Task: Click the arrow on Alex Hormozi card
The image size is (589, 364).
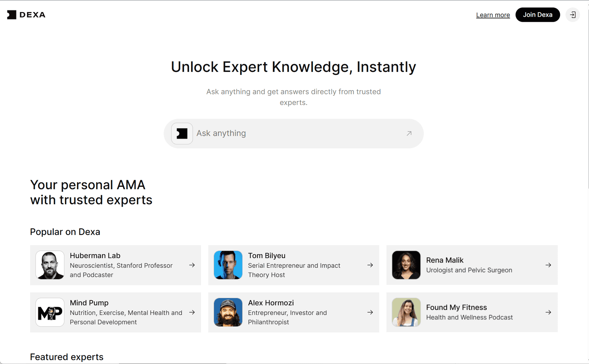Action: click(370, 312)
